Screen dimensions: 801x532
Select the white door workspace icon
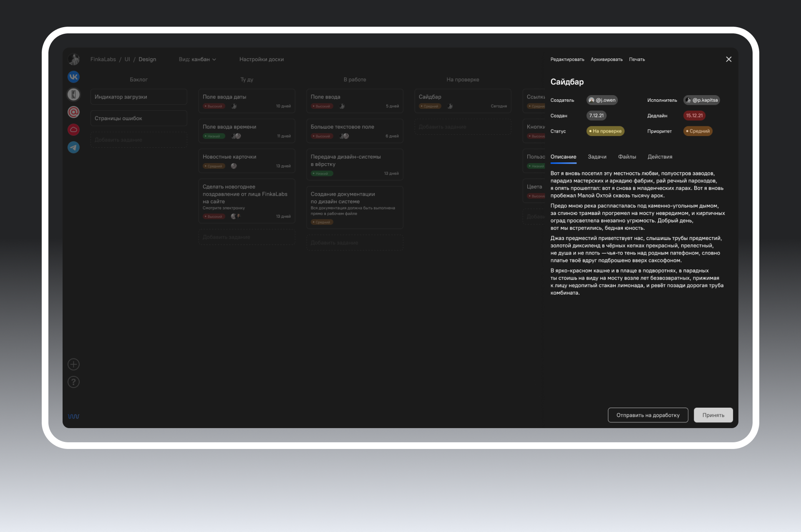(x=73, y=94)
